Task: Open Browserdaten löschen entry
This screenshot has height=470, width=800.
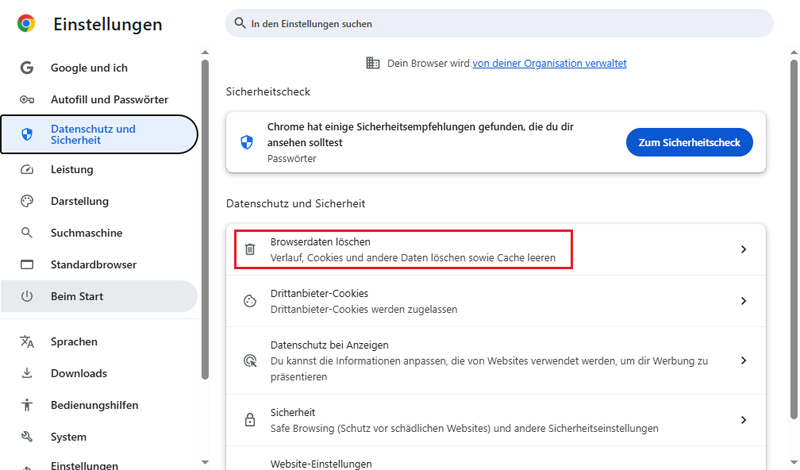Action: point(495,249)
